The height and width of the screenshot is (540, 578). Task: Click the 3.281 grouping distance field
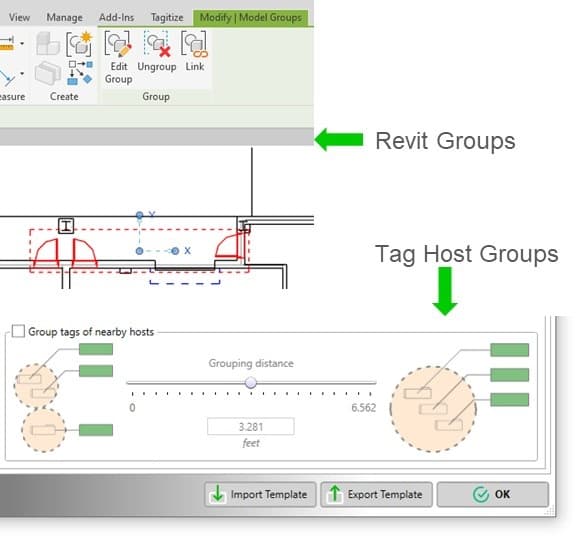click(x=251, y=426)
